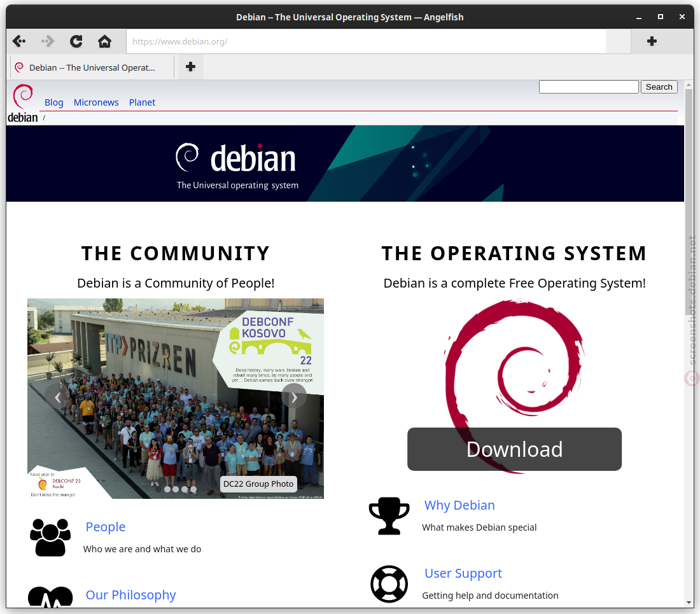Click "What makes Debian special" text
700x614 pixels.
[479, 527]
